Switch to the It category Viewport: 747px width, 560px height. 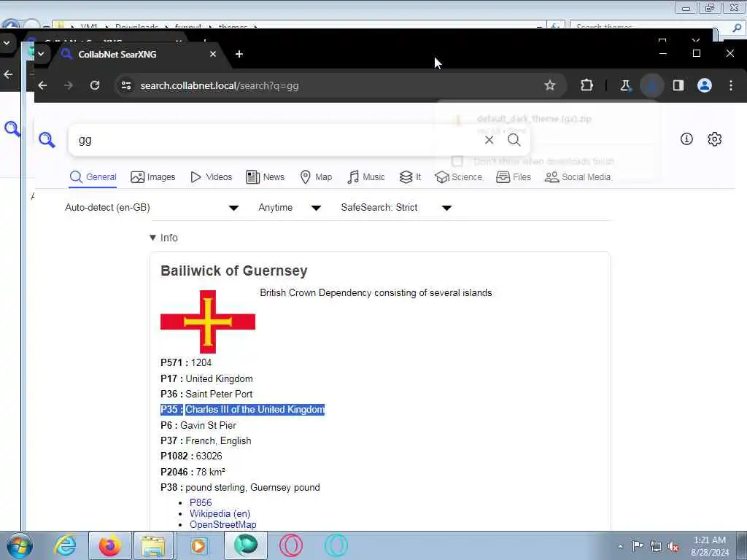[x=410, y=177]
